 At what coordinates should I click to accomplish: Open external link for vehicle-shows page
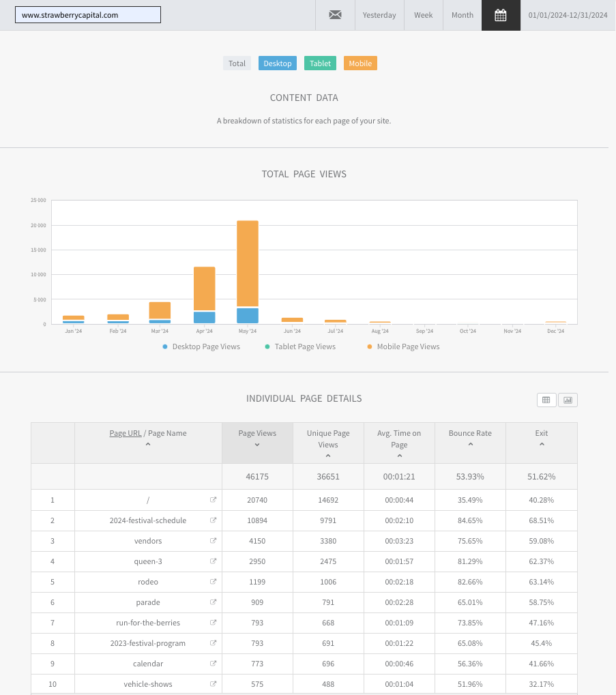click(213, 683)
